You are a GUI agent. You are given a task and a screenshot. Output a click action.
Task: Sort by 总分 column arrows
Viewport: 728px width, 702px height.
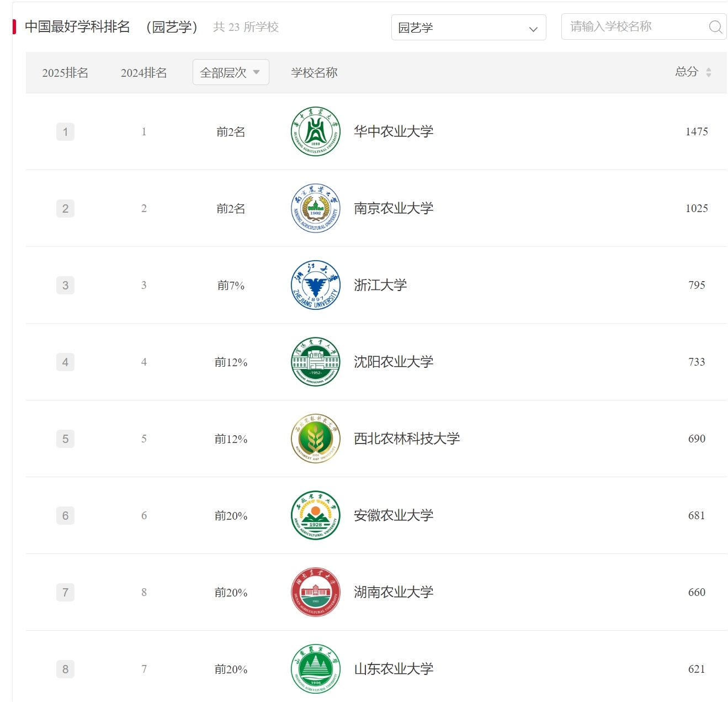[x=709, y=72]
